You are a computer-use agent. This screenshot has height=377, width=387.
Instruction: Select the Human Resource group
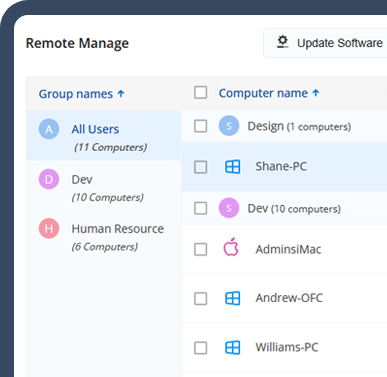(104, 235)
